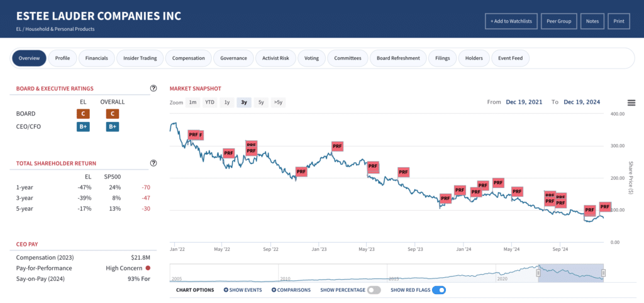The image size is (644, 303).
Task: Click shaded range in chart navigator
Action: [x=571, y=273]
